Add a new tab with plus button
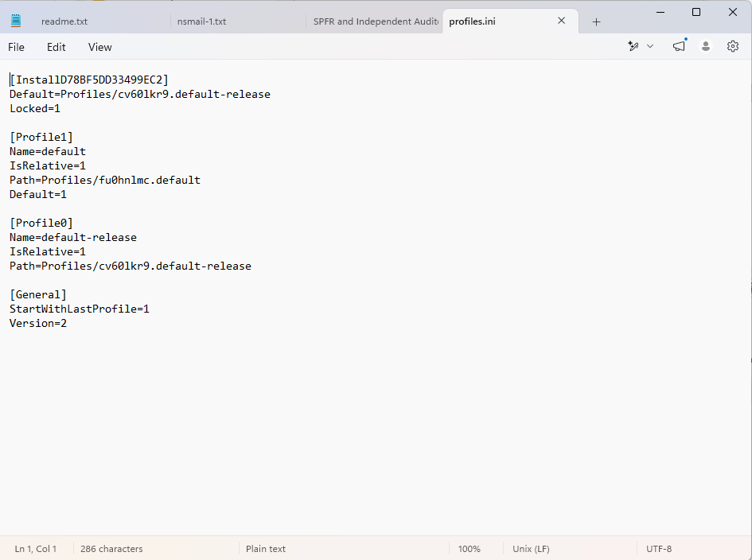 tap(596, 21)
